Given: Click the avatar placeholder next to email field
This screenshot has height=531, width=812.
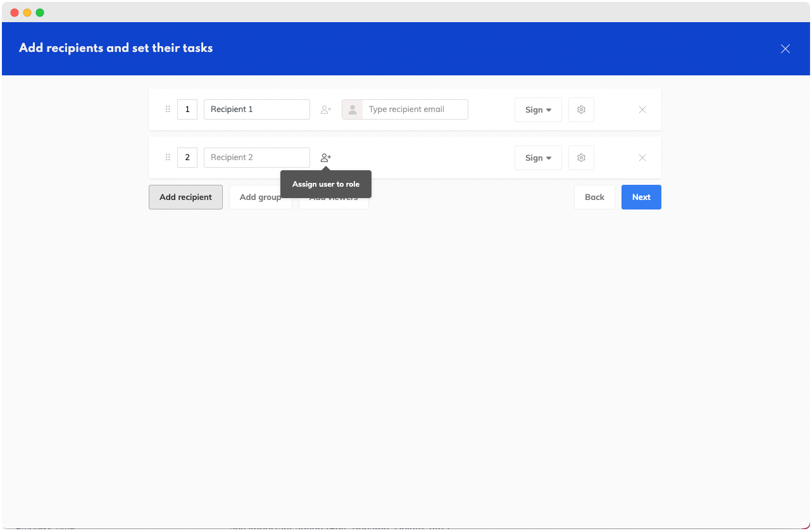Looking at the screenshot, I should [x=352, y=109].
